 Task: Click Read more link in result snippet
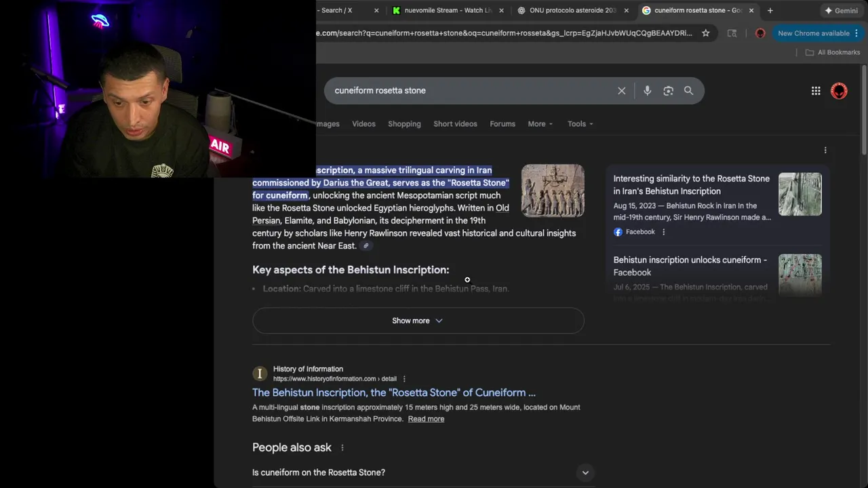[426, 419]
